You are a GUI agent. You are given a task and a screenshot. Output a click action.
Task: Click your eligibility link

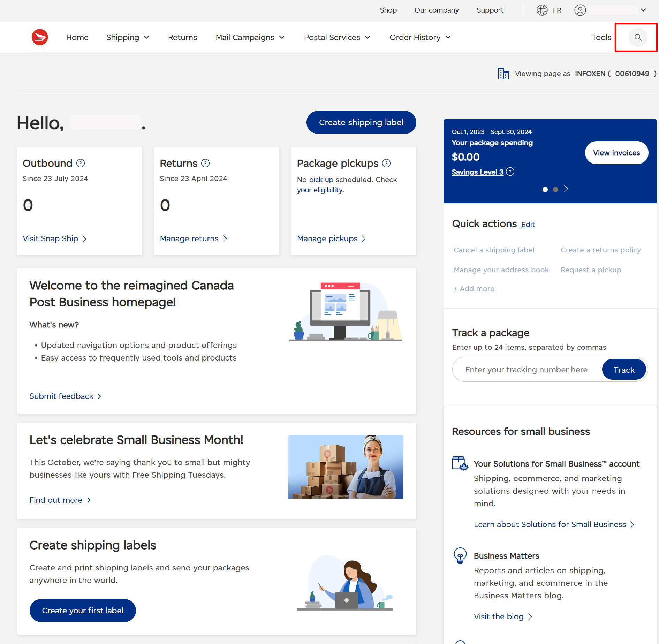point(320,190)
